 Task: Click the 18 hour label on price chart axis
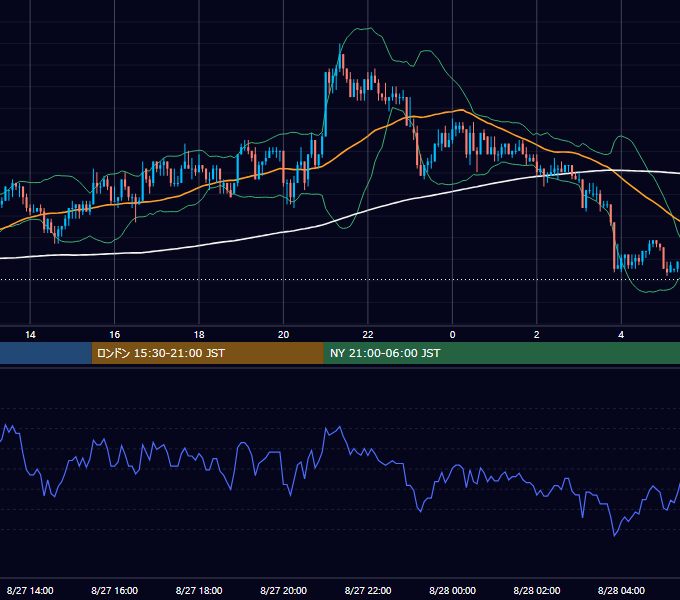[x=199, y=335]
